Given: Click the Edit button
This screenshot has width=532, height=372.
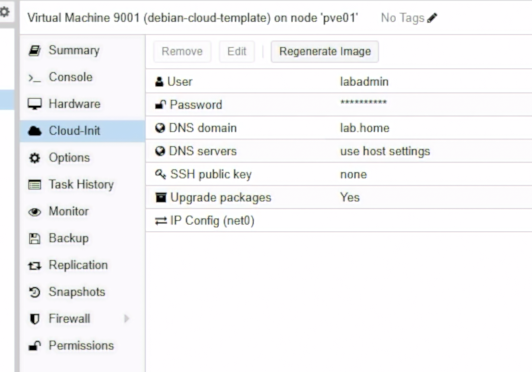Looking at the screenshot, I should click(x=237, y=52).
